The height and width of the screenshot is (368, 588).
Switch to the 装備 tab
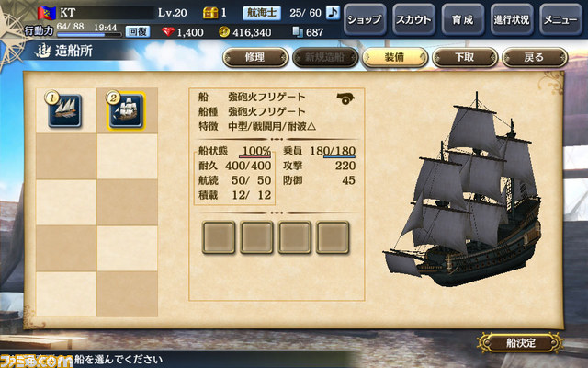[x=395, y=57]
